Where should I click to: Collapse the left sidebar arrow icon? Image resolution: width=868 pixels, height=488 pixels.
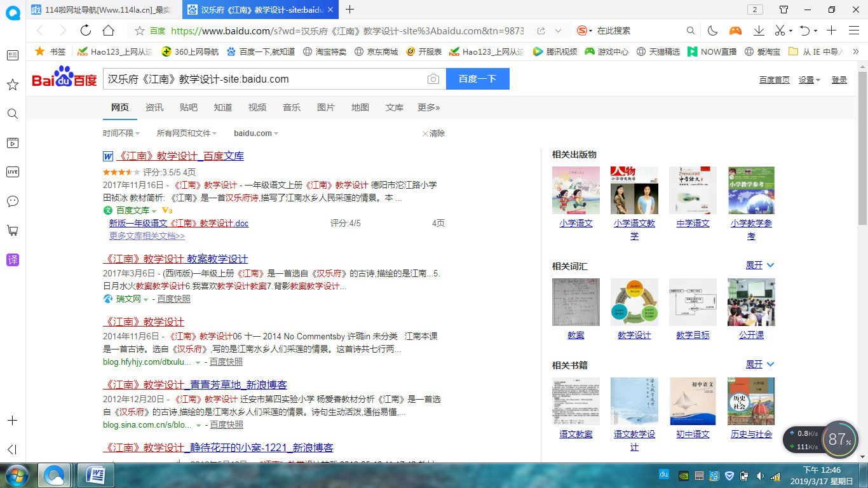[12, 450]
